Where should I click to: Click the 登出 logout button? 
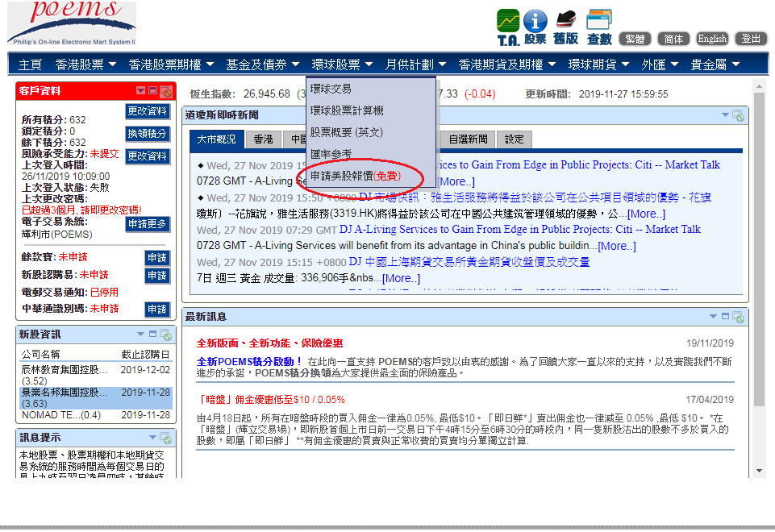(x=751, y=39)
